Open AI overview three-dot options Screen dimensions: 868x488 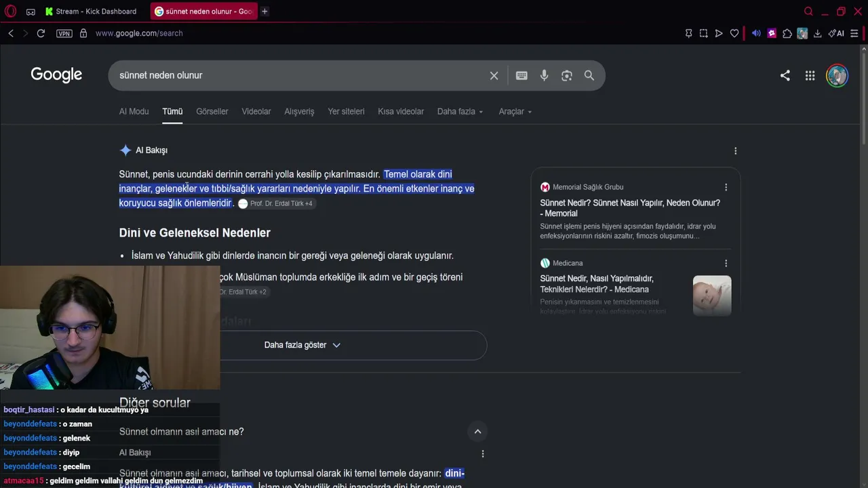pyautogui.click(x=735, y=150)
